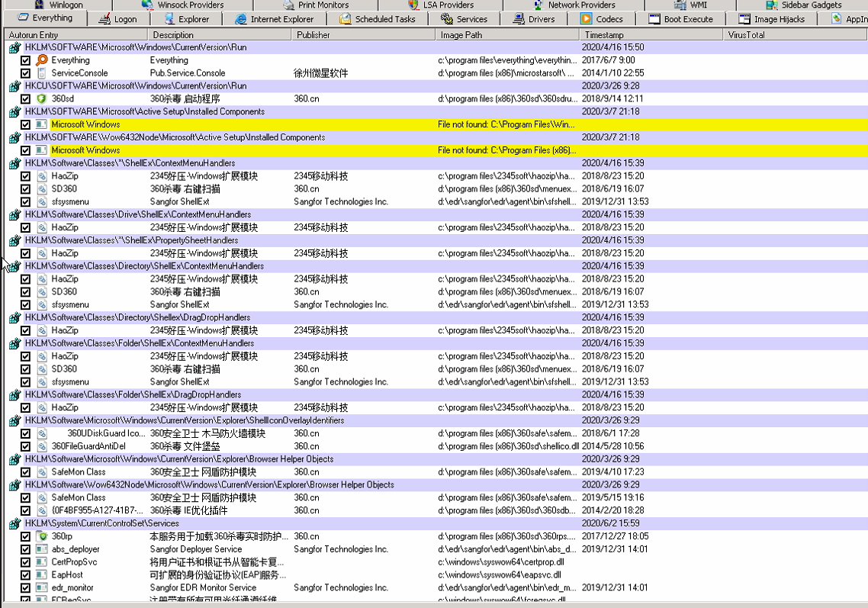This screenshot has height=608, width=868.
Task: Click the ServiceConsole entry icon
Action: [x=41, y=73]
